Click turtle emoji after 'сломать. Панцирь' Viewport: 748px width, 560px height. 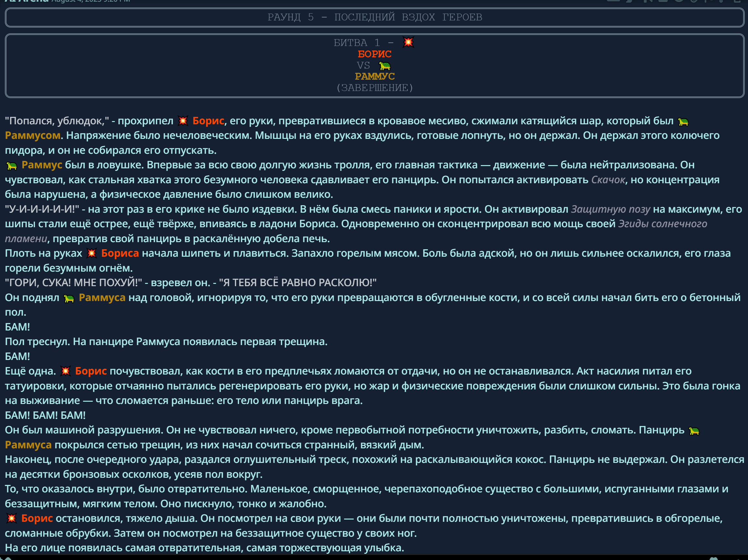click(x=694, y=431)
